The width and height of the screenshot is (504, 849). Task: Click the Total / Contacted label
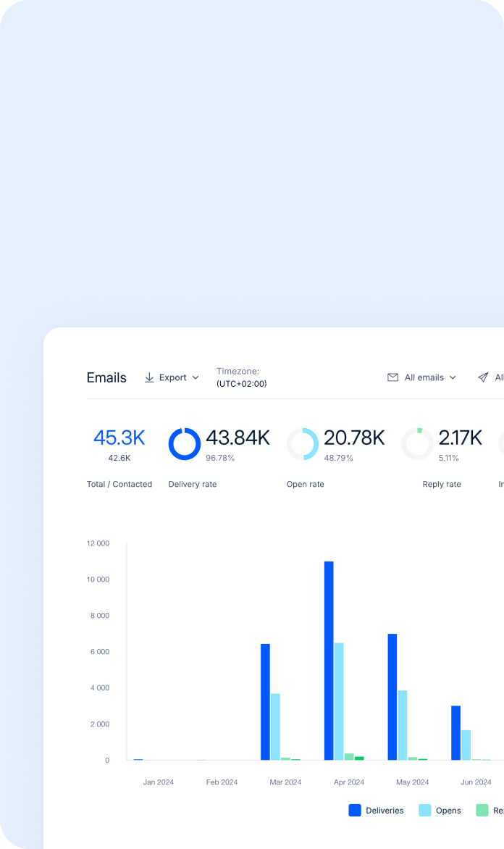pyautogui.click(x=119, y=484)
